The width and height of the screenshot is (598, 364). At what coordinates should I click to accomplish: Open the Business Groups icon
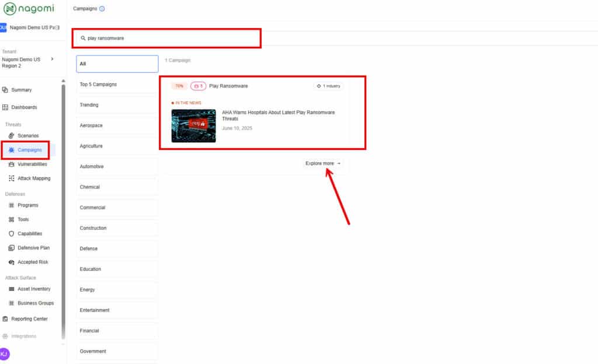click(12, 303)
